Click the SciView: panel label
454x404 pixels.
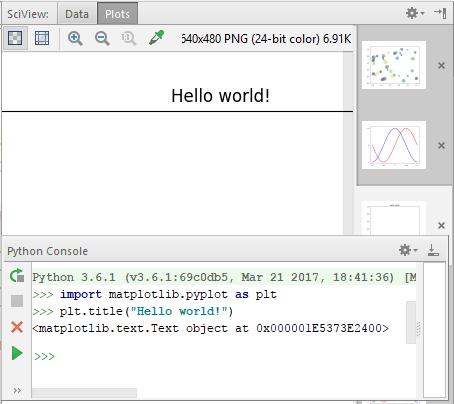click(28, 14)
